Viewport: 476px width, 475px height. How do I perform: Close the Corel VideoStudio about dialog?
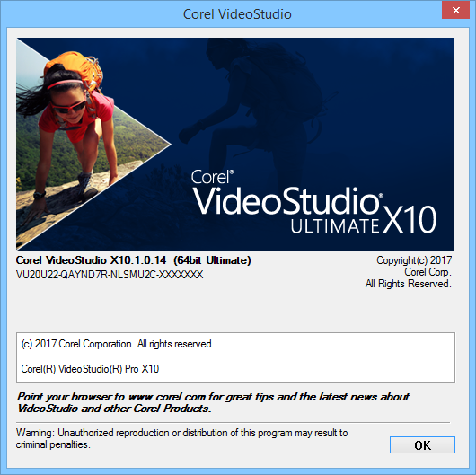(455, 10)
